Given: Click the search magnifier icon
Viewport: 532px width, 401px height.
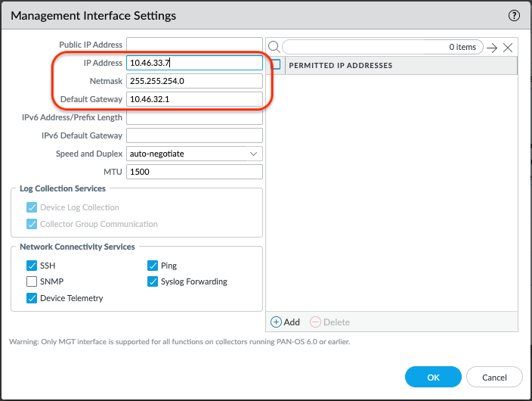Looking at the screenshot, I should coord(274,47).
